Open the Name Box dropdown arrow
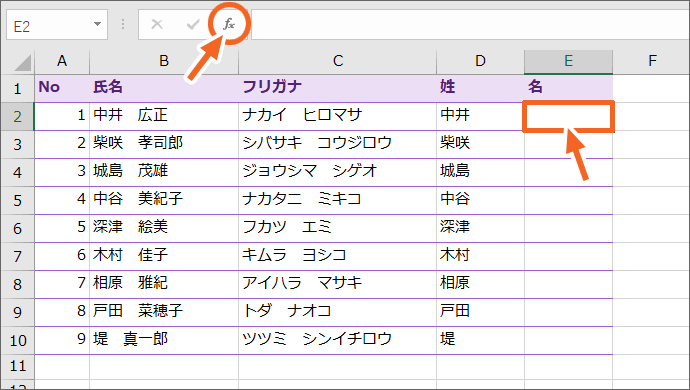Screen dimensions: 690x390 97,24
